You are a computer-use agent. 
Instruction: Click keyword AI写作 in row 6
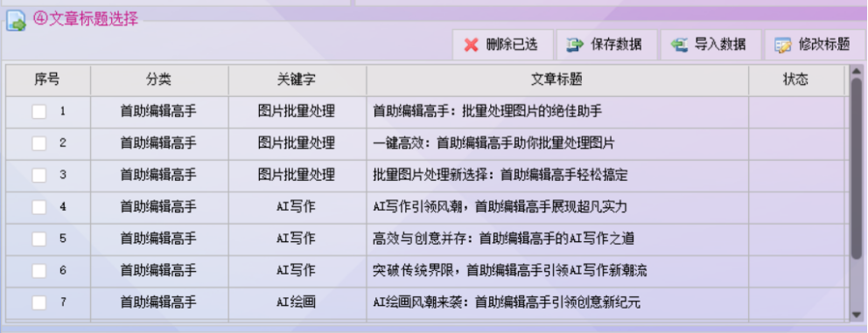[296, 271]
